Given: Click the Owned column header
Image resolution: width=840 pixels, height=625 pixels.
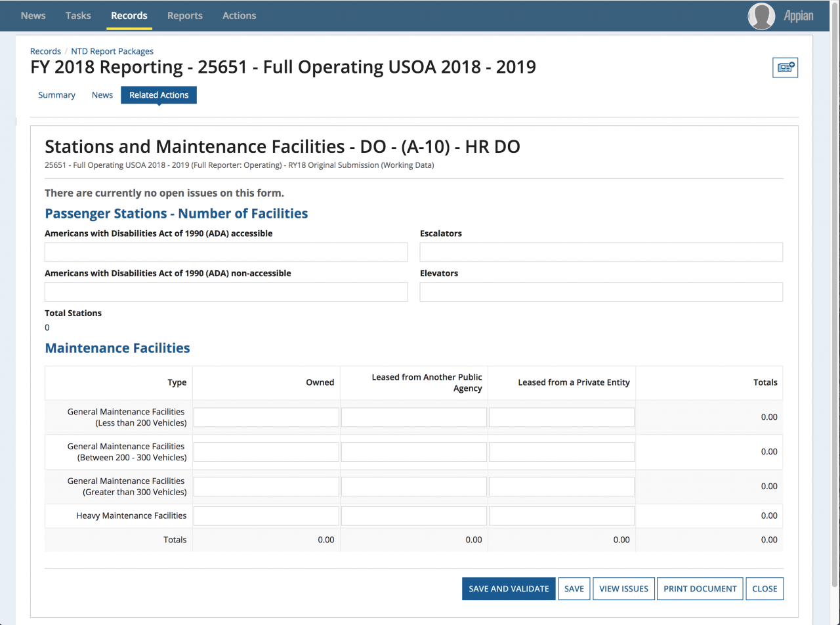Looking at the screenshot, I should (320, 382).
